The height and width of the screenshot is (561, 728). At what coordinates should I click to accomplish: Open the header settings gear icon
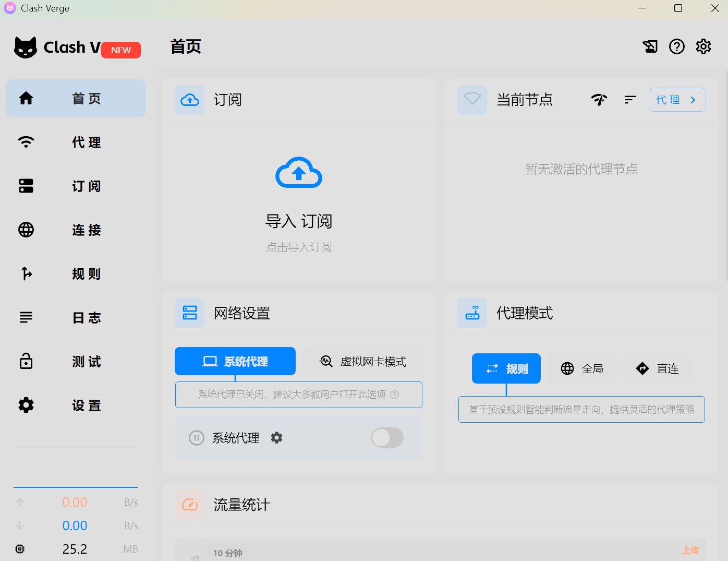[x=703, y=46]
